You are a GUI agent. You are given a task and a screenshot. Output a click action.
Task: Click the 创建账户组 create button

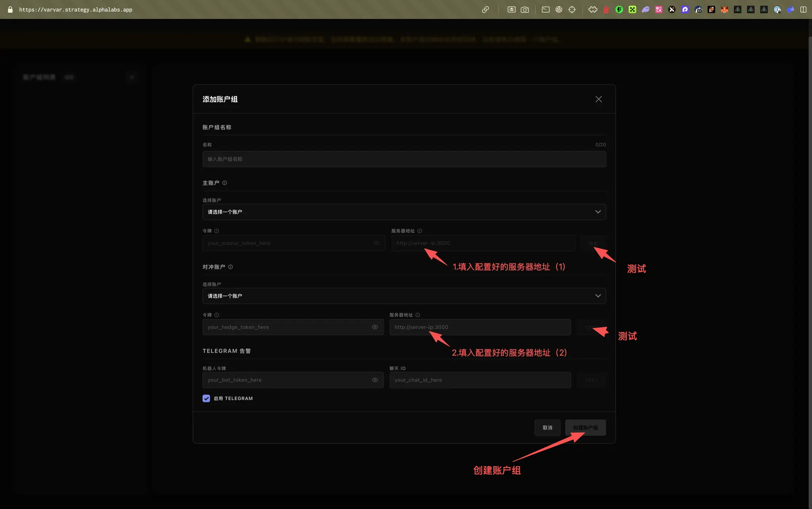tap(585, 428)
